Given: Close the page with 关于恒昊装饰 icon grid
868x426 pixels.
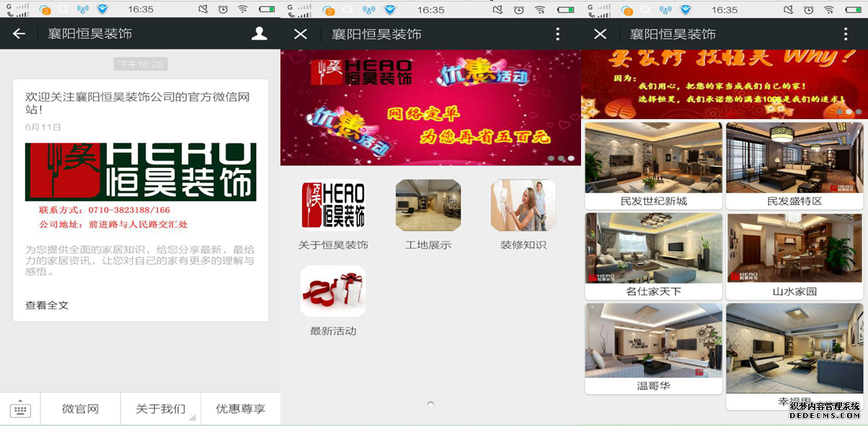Looking at the screenshot, I should [301, 34].
